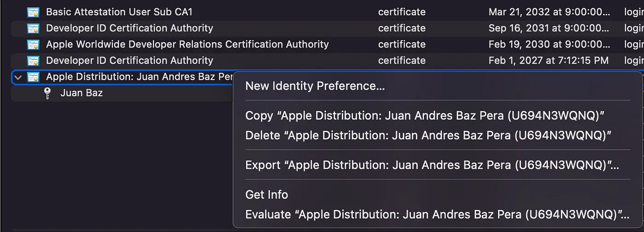Image resolution: width=644 pixels, height=232 pixels.
Task: Choose Export "Apple Distribution: Juan Andres Baz Pera"…
Action: (x=432, y=165)
